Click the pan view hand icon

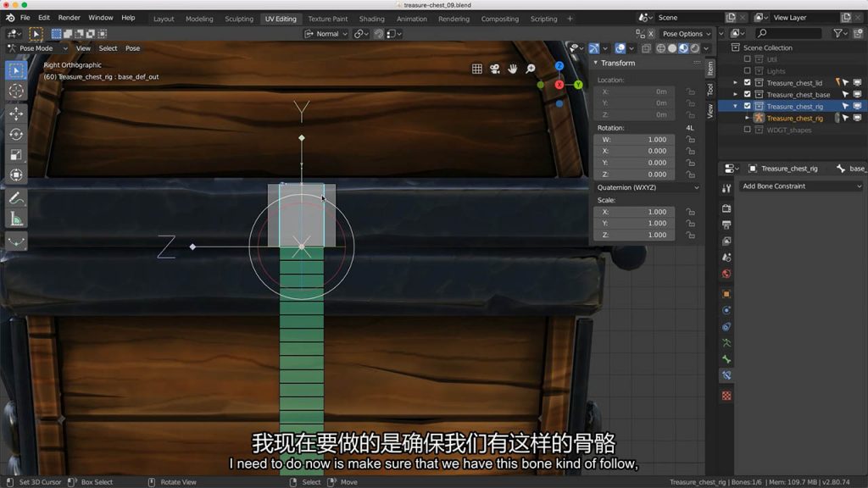pyautogui.click(x=513, y=69)
